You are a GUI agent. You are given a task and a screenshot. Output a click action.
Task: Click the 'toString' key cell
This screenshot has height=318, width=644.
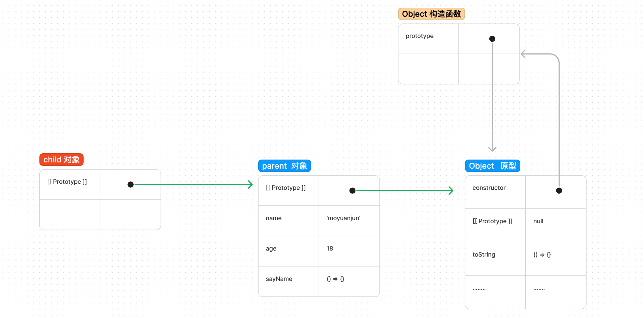pos(484,255)
